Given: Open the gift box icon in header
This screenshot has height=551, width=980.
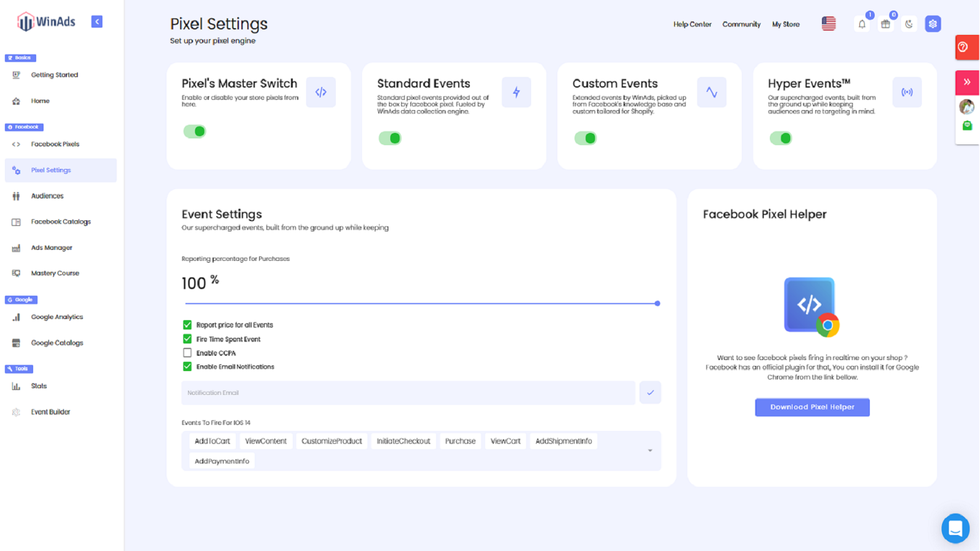Looking at the screenshot, I should tap(886, 24).
